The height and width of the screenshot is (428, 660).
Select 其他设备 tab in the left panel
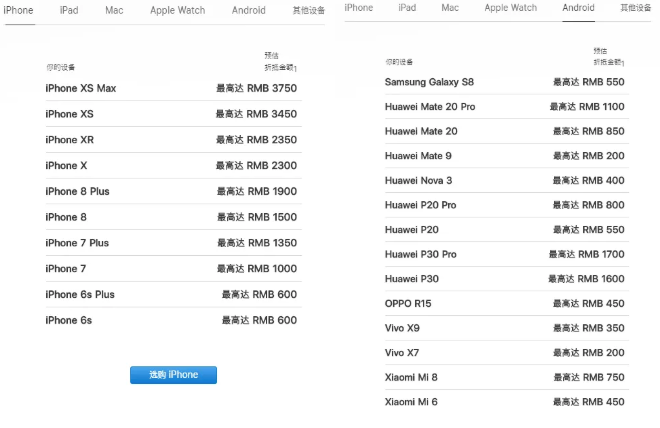(x=309, y=10)
